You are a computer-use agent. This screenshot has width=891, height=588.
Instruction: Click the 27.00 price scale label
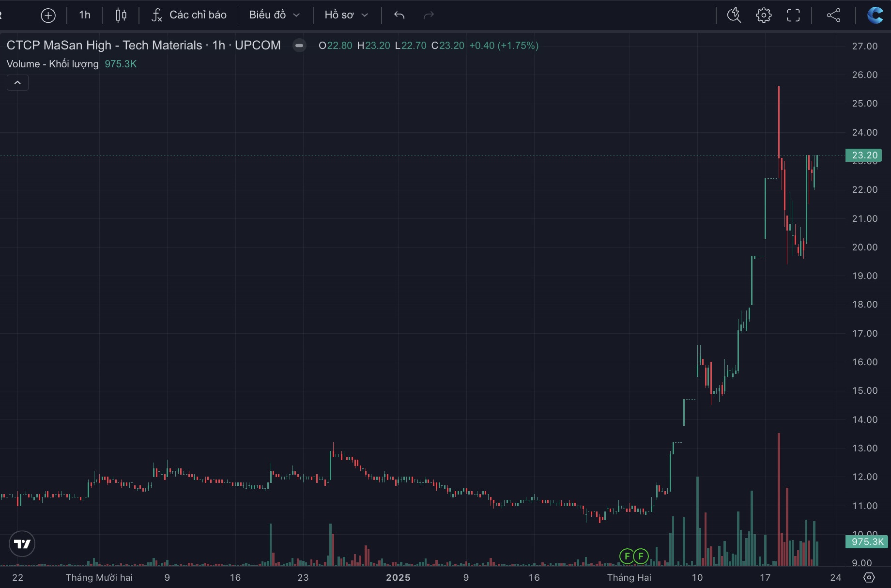pos(865,46)
